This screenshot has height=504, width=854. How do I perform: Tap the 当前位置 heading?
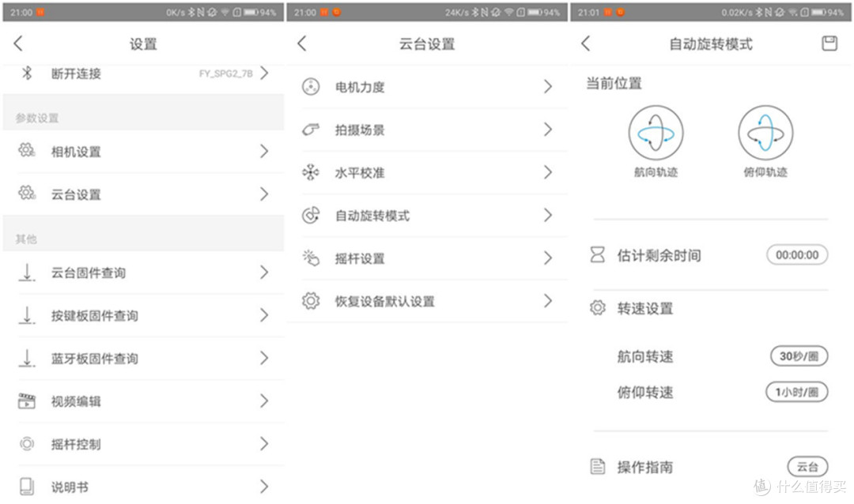[614, 83]
